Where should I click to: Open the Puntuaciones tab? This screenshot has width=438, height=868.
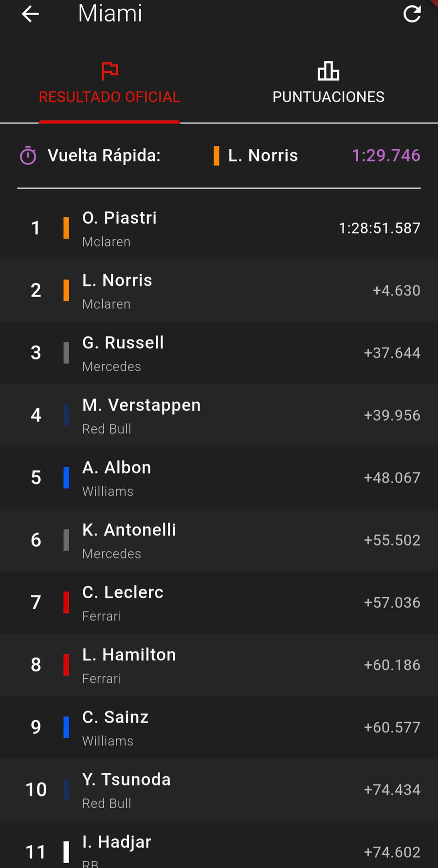click(328, 97)
